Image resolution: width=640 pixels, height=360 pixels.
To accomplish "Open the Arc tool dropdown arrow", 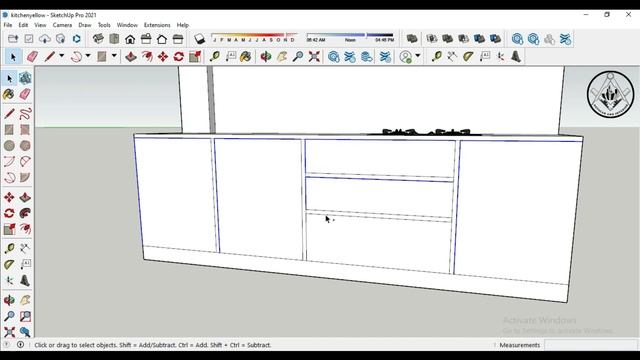I will click(x=88, y=56).
